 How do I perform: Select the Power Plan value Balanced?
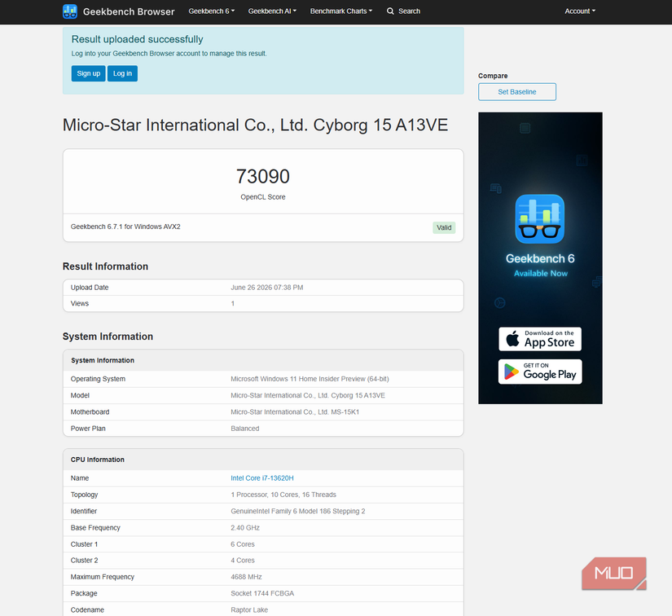(244, 429)
